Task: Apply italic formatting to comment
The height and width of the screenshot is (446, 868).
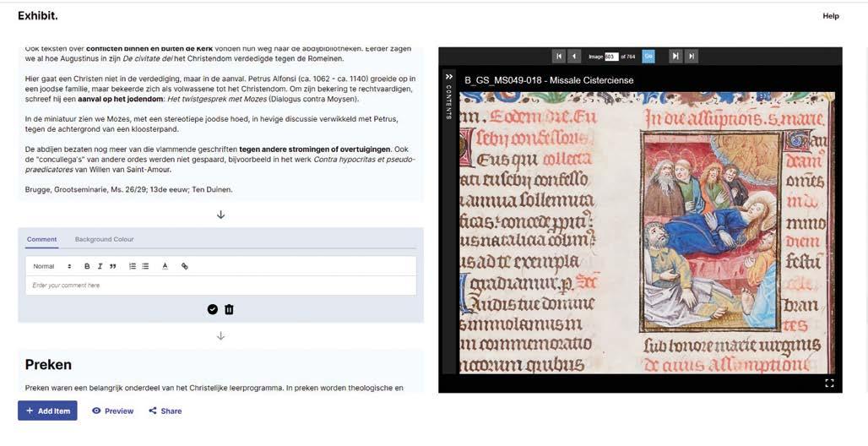Action: tap(100, 266)
